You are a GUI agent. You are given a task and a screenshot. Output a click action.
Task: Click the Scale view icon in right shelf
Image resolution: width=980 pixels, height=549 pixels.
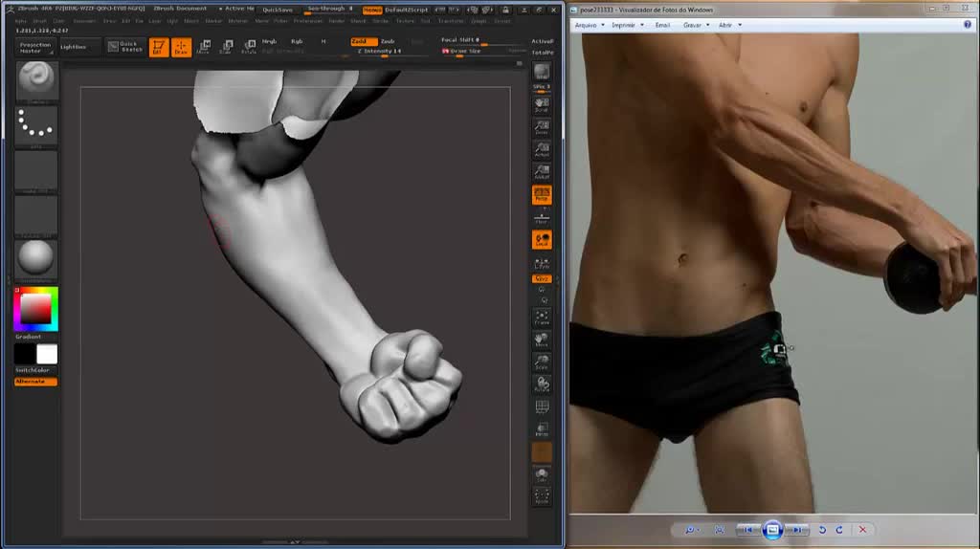point(542,362)
